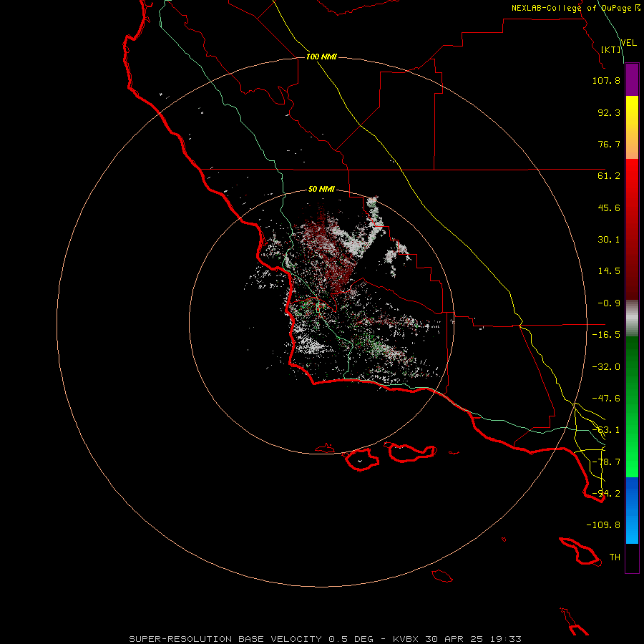
Task: Select the 61.2 legend value
Action: click(x=609, y=176)
